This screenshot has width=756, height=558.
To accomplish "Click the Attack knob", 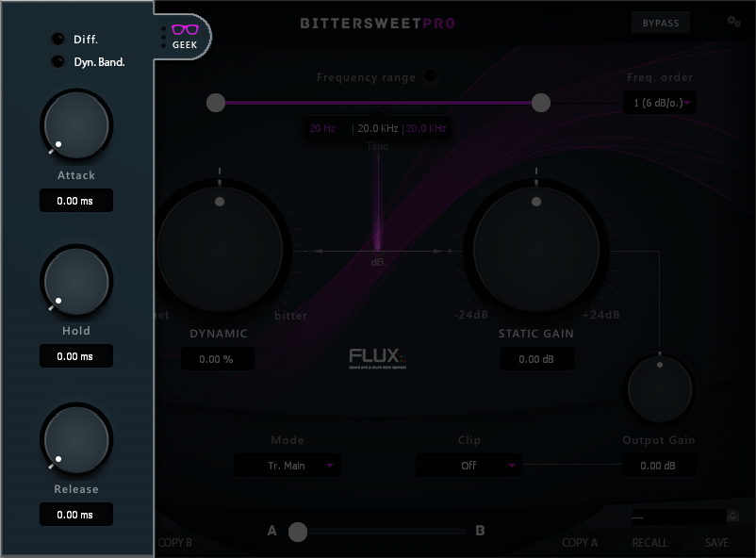I will (76, 125).
